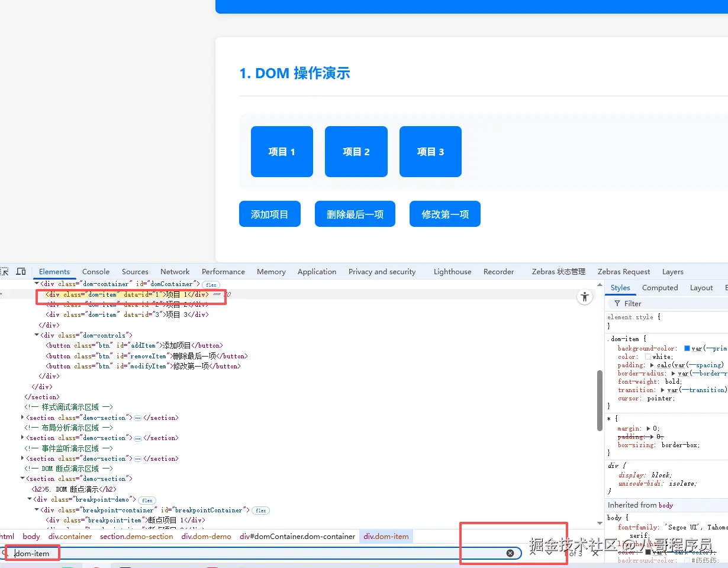Click flex badge on breakpointContainer div
728x568 pixels.
(x=260, y=511)
